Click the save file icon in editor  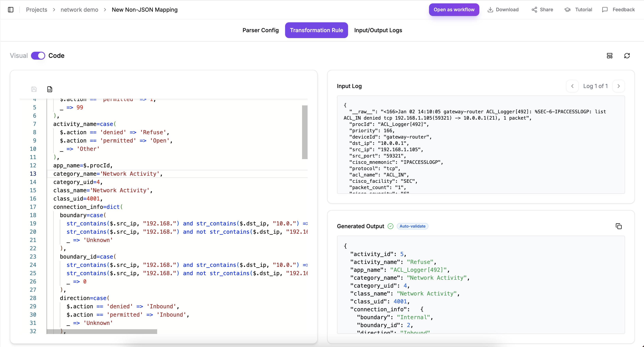(34, 89)
